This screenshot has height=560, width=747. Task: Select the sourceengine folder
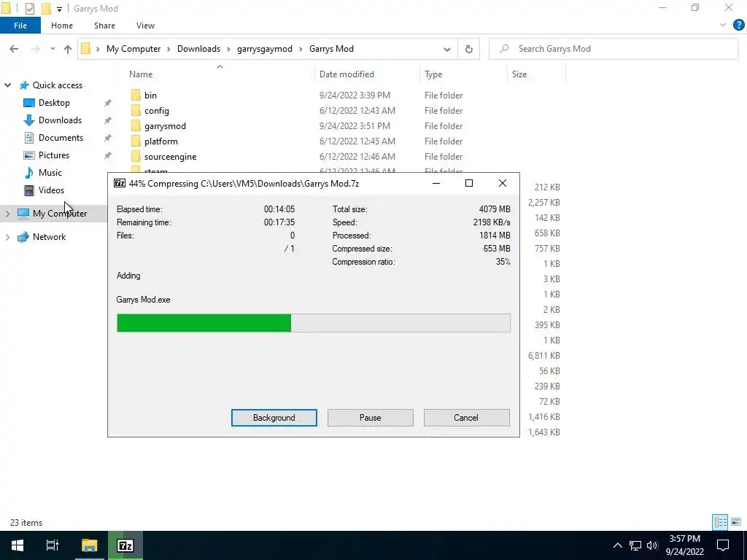[170, 157]
